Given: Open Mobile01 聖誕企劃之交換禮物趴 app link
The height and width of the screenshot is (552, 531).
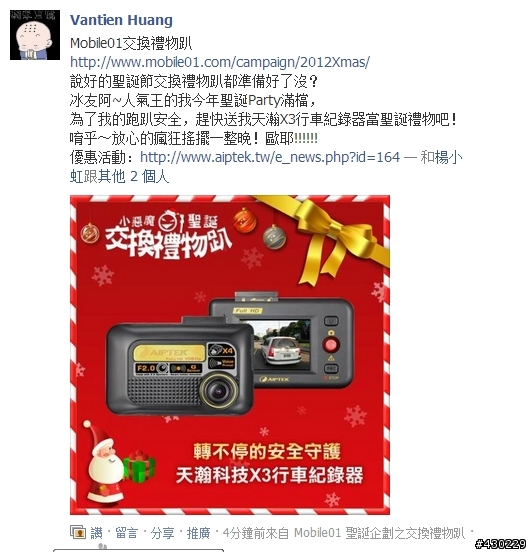Looking at the screenshot, I should tap(380, 533).
